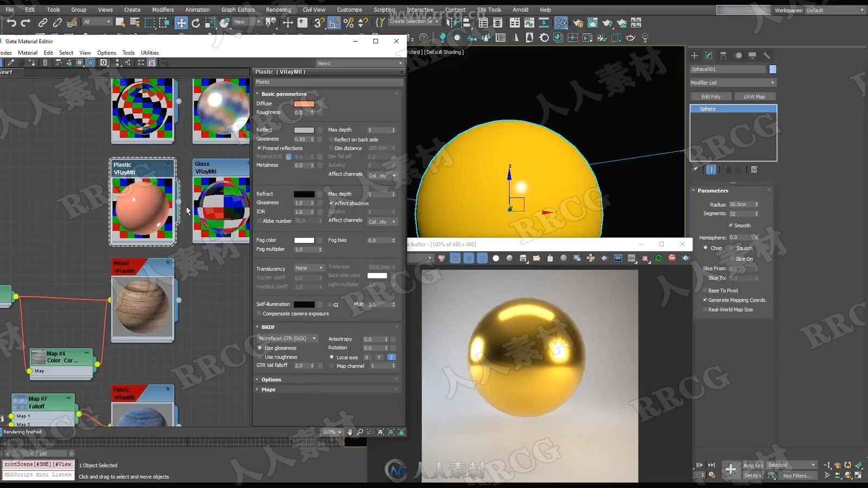Click the Redo arrow in main toolbar
Screen dimensions: 868x488
coord(25,23)
